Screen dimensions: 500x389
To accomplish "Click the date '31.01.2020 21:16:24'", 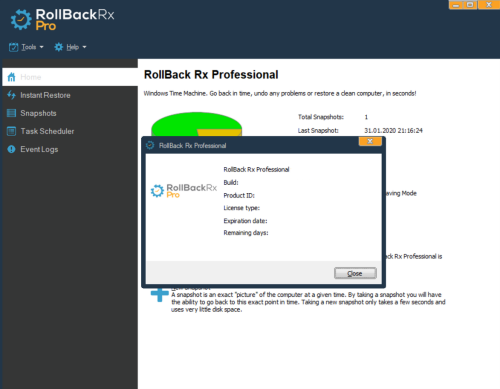I will pos(393,130).
